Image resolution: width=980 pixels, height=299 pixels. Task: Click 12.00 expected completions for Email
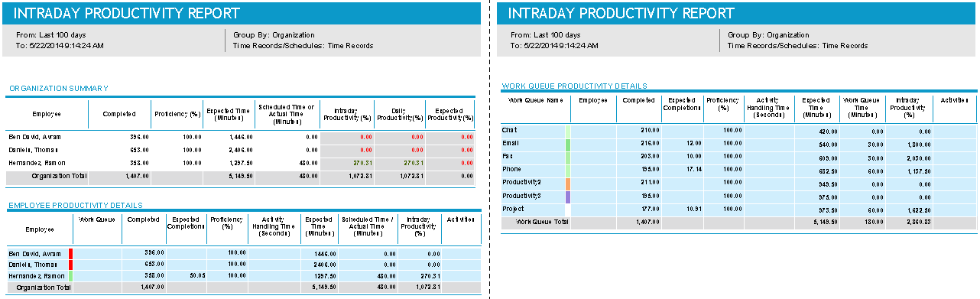pos(693,144)
